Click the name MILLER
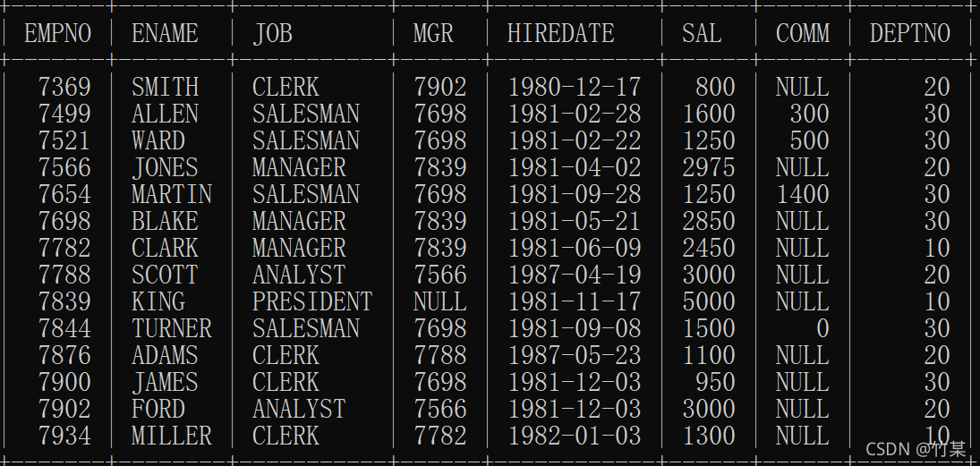This screenshot has width=980, height=466. tap(172, 436)
